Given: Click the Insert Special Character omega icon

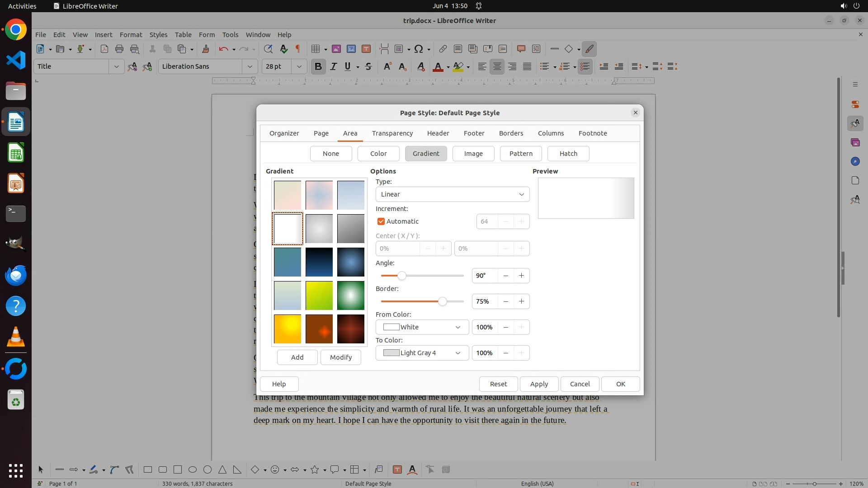Looking at the screenshot, I should click(x=419, y=49).
